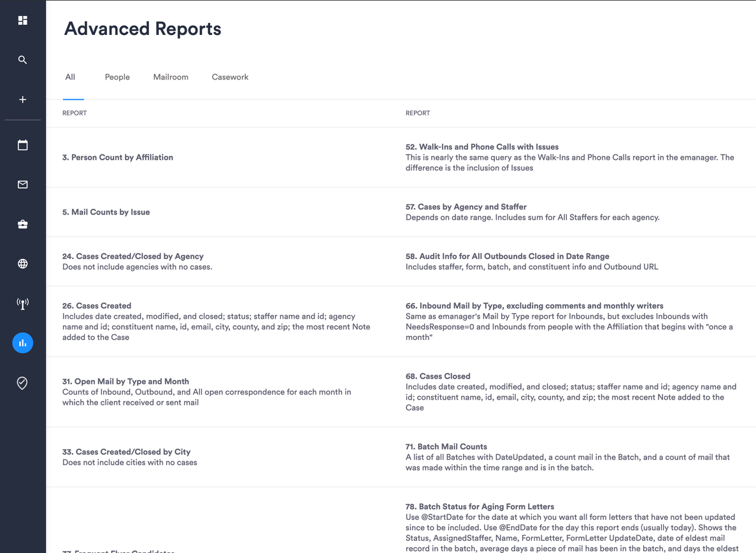Open the Mailroom tab

pos(171,76)
